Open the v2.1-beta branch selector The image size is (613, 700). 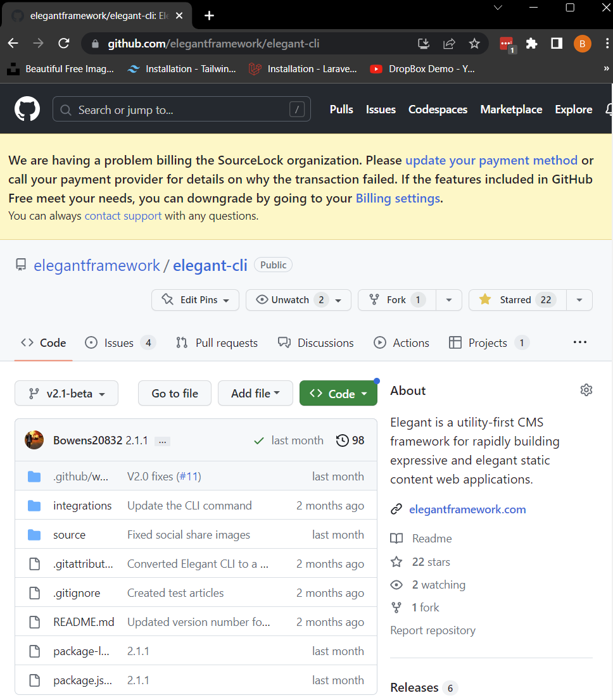coord(66,393)
